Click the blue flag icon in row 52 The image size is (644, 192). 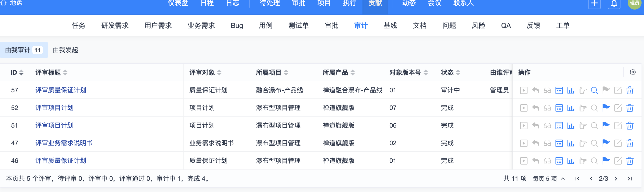coord(606,108)
